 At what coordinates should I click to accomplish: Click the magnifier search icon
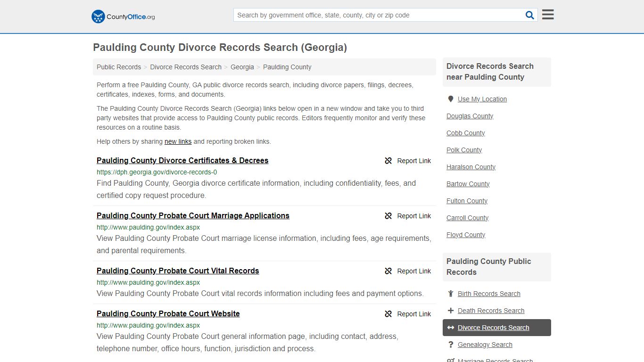[530, 15]
